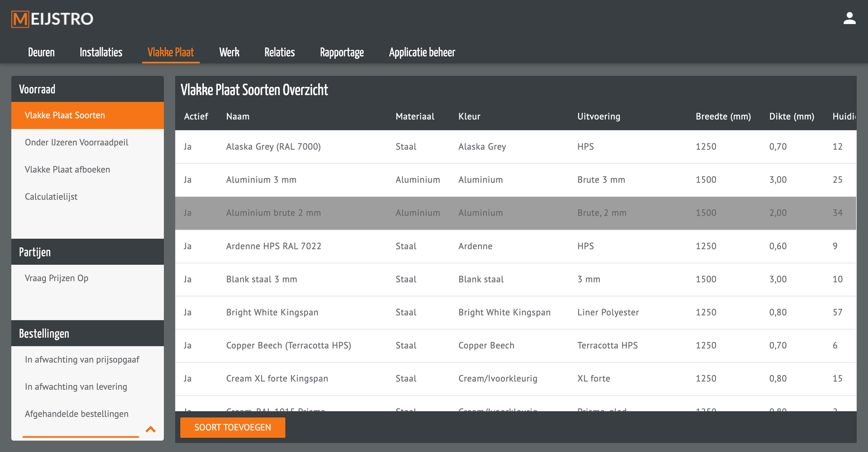Open Vraag Prijzen Op

tap(57, 278)
